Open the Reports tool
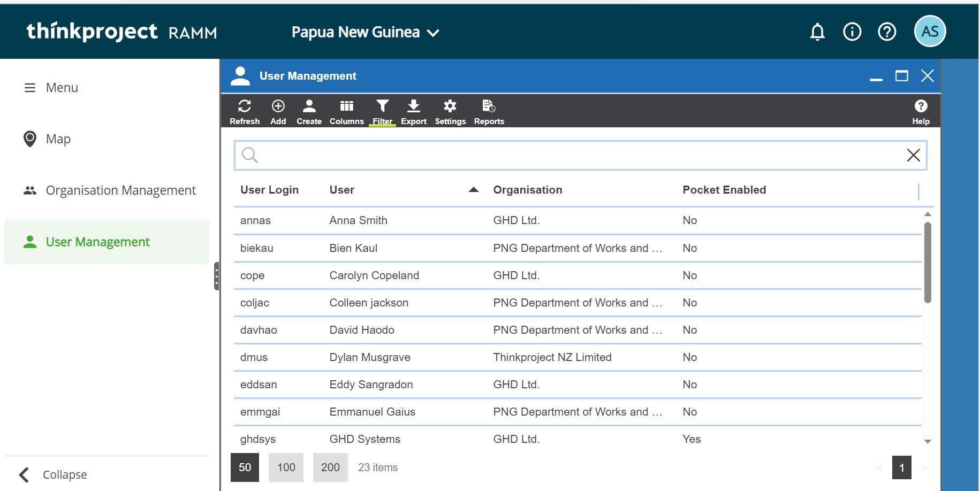Image resolution: width=980 pixels, height=491 pixels. 489,112
